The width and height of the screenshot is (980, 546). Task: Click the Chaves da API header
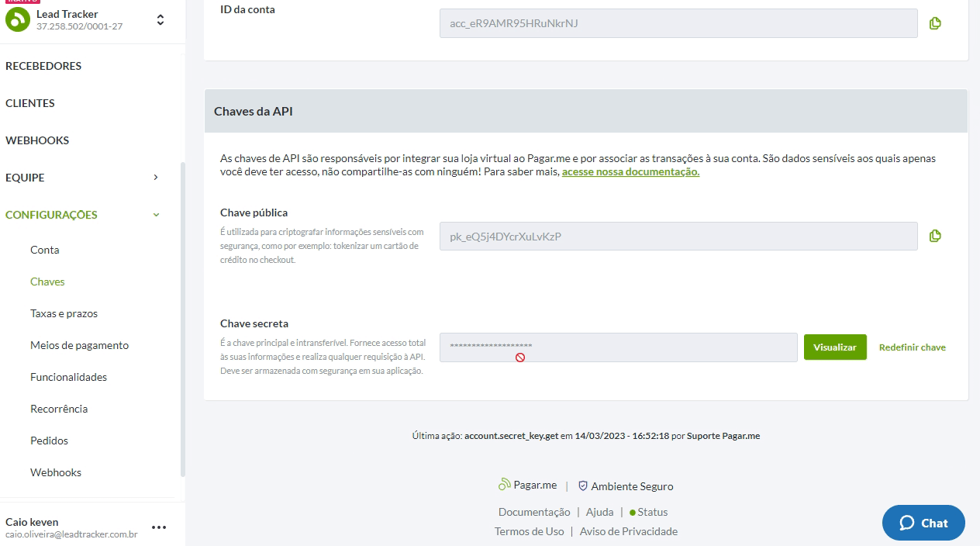click(x=586, y=111)
